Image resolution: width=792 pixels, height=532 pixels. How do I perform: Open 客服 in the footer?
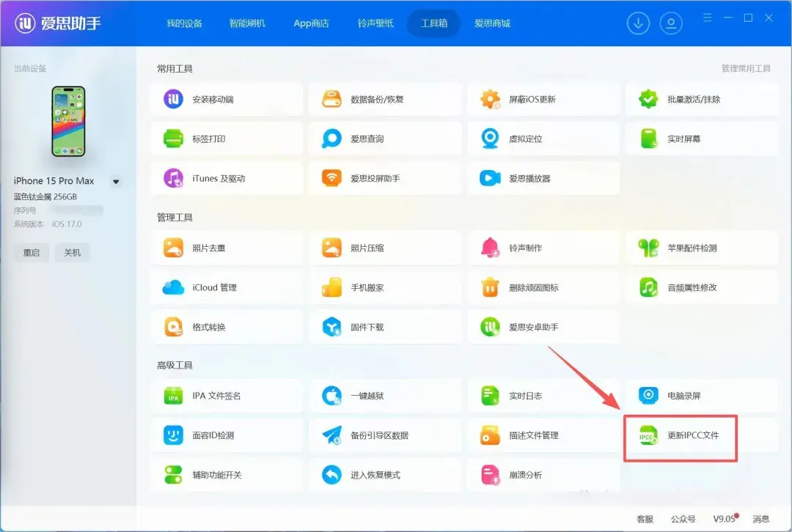click(645, 519)
